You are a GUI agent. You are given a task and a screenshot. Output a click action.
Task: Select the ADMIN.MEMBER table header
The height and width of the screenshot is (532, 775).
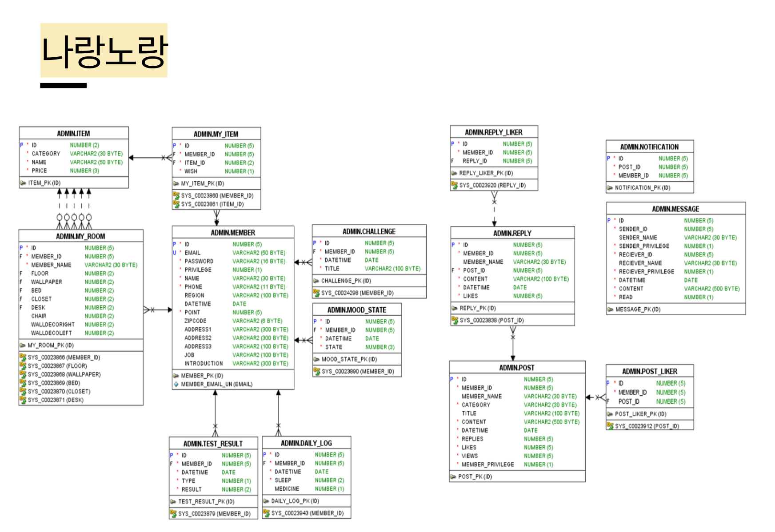click(x=233, y=232)
